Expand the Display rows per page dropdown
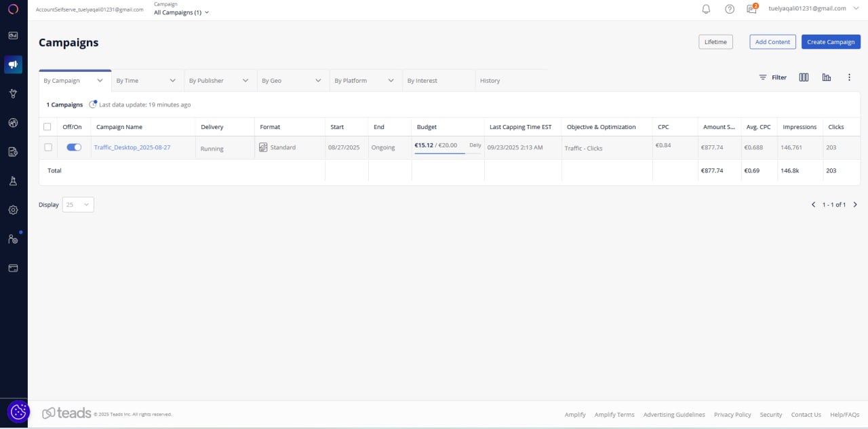Screen dimensions: 868x429 tap(77, 204)
